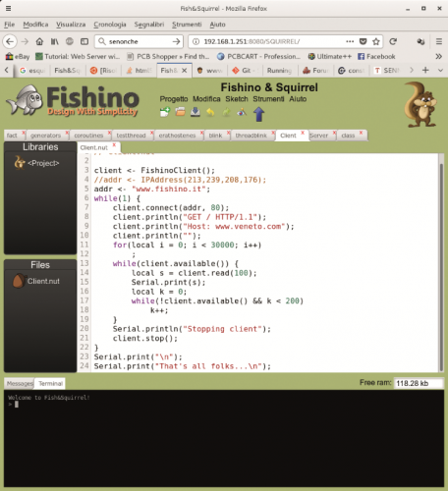The width and height of the screenshot is (448, 491).
Task: Redo with the green curved arrow icon
Action: tap(226, 112)
